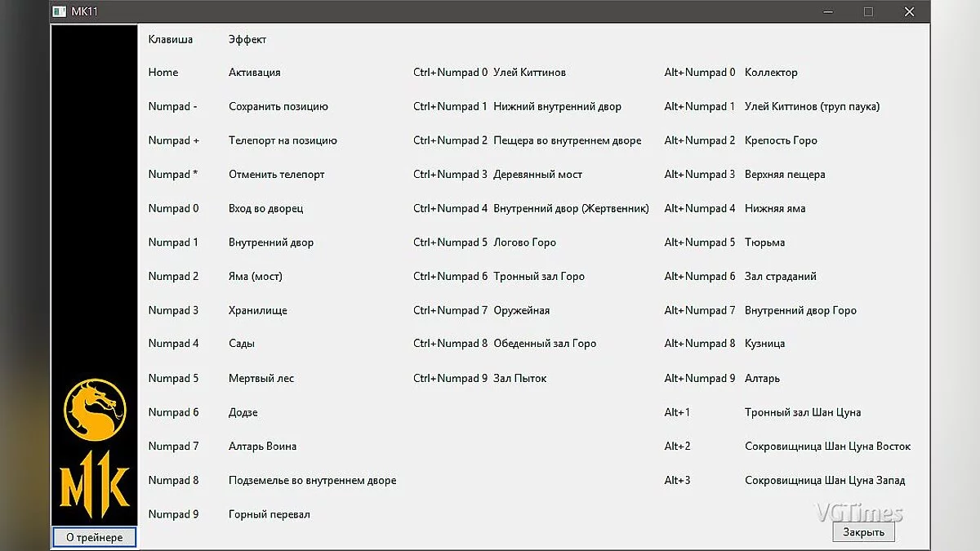
Task: Click the 'Отменить телепорт' label
Action: [276, 175]
